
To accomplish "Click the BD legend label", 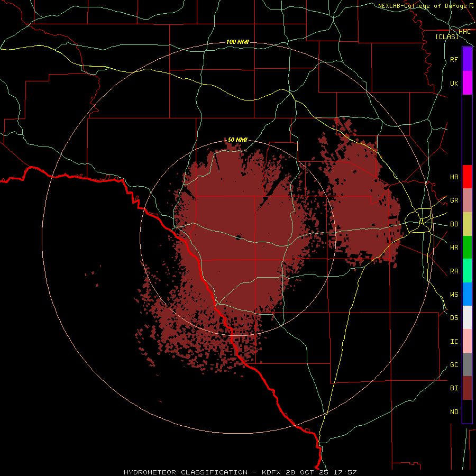I will [454, 224].
